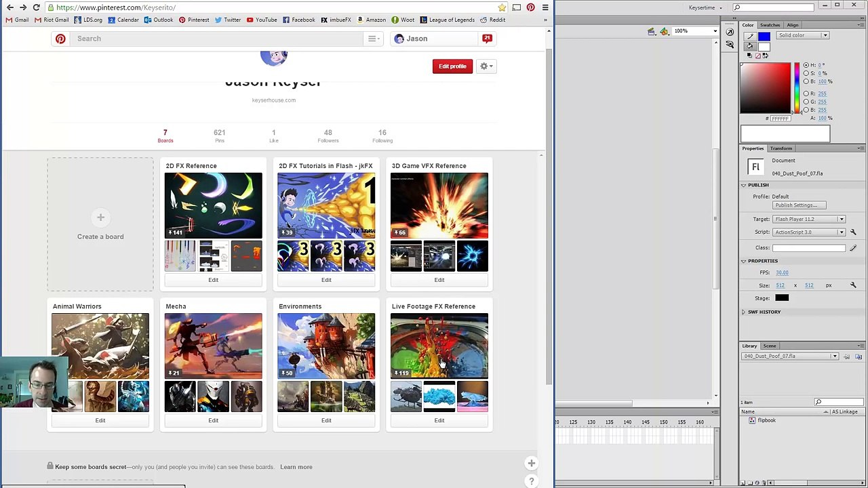Viewport: 868px width, 488px height.
Task: Click the edit class definition pencil icon
Action: tap(853, 248)
